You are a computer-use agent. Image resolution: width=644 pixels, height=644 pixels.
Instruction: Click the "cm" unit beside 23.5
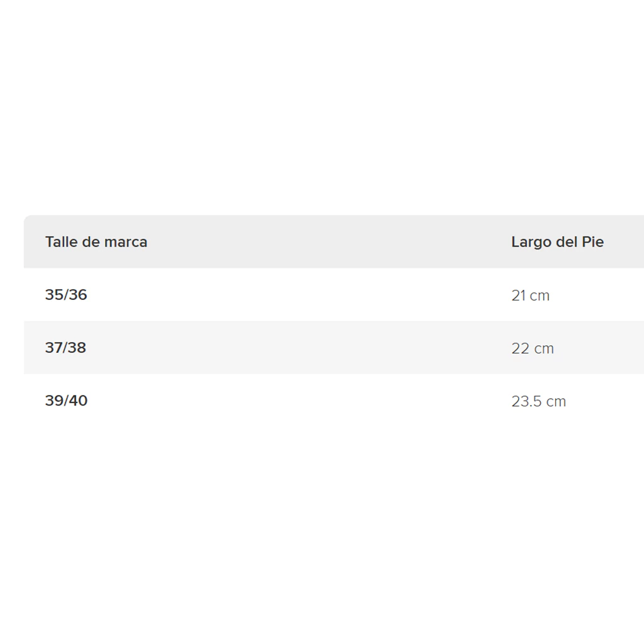(x=556, y=401)
